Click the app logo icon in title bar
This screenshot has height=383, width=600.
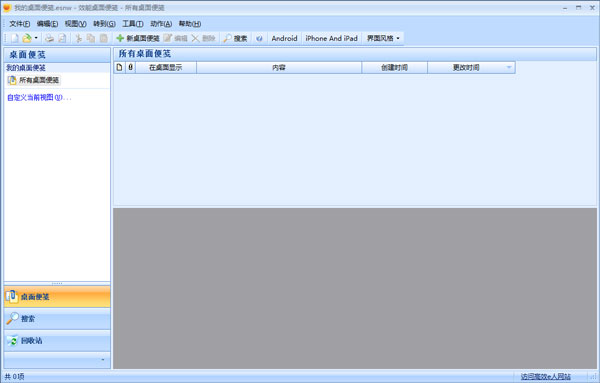tap(7, 8)
